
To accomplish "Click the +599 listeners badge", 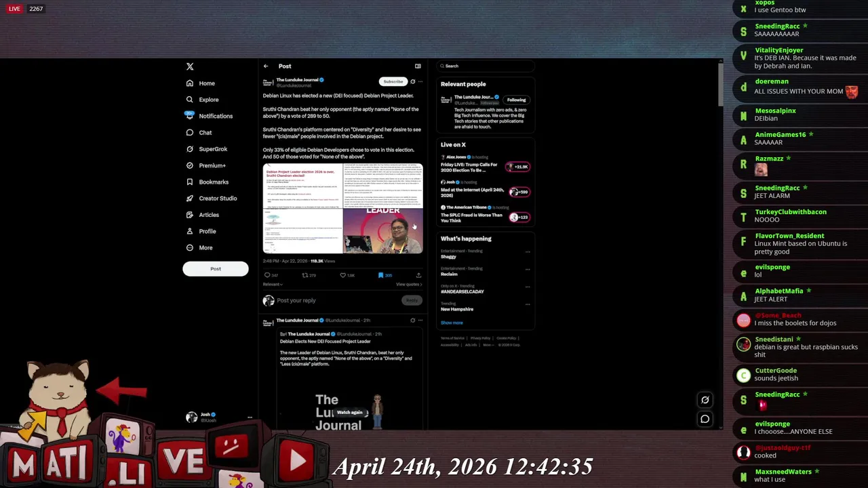I will 519,192.
